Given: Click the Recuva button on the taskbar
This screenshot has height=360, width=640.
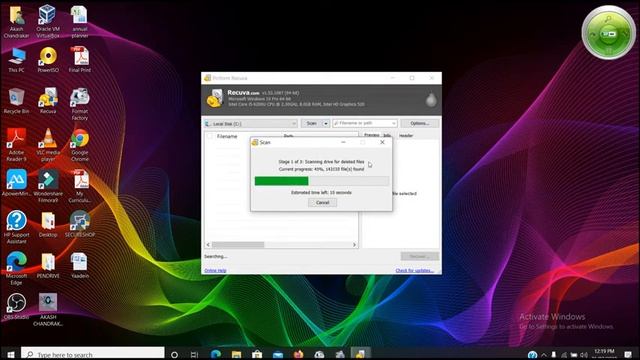Looking at the screenshot, I should [360, 354].
